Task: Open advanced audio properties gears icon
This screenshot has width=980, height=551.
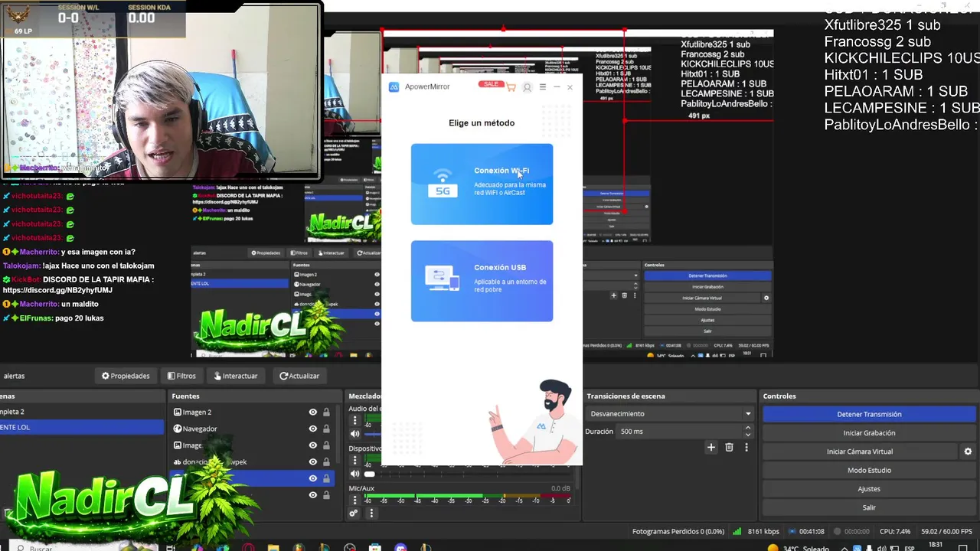Action: [x=354, y=514]
